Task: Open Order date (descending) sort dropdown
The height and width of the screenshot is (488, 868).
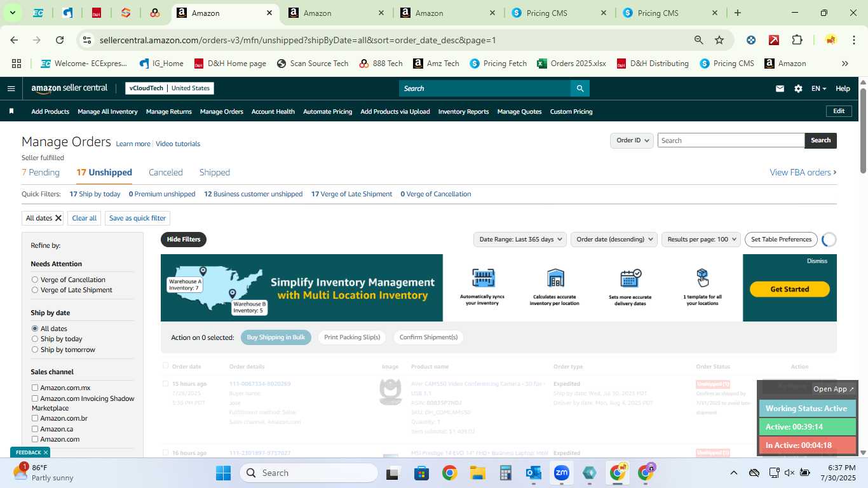Action: pos(614,240)
